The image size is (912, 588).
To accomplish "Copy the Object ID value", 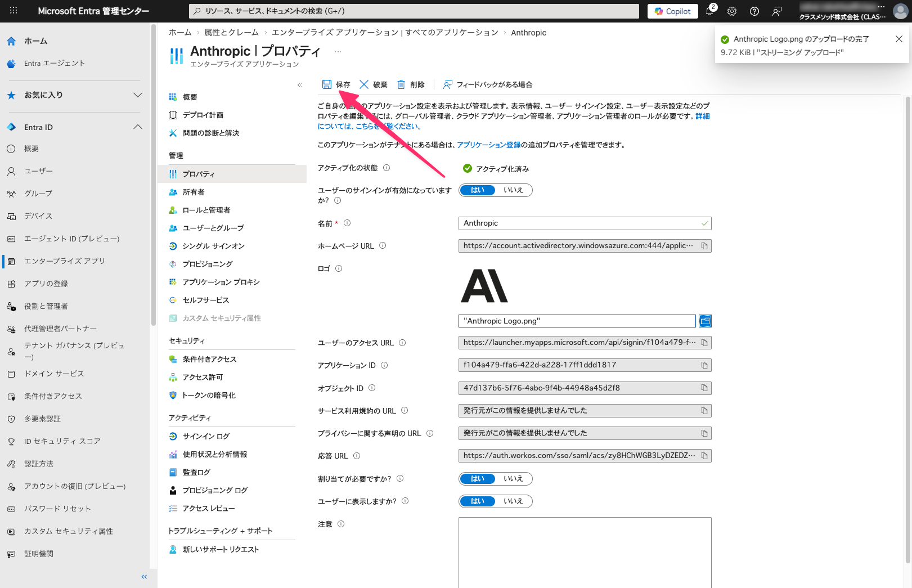I will [704, 388].
